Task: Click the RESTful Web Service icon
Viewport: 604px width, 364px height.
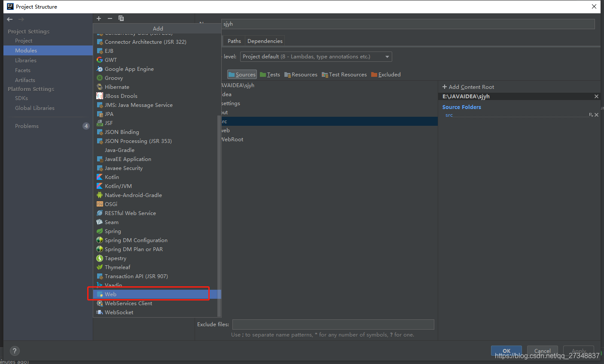Action: coord(100,213)
